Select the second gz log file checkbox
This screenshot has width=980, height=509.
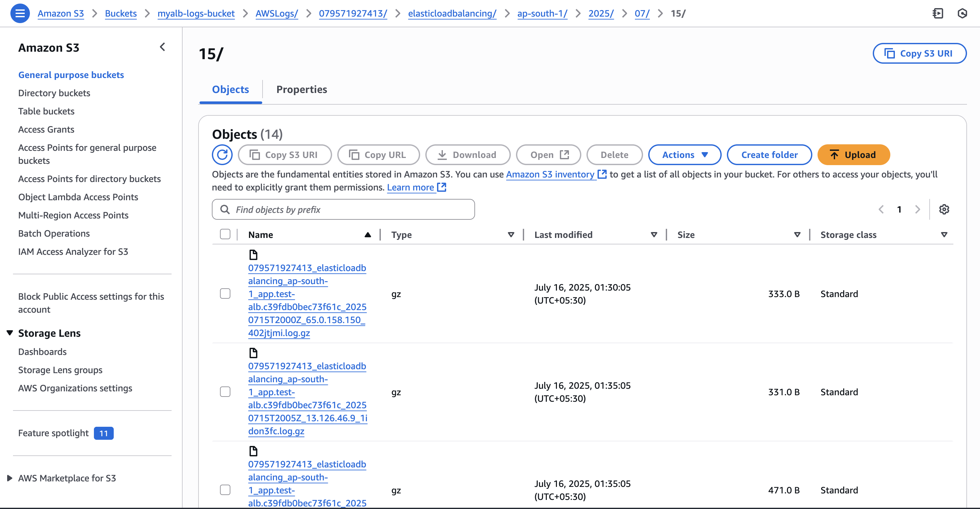point(225,391)
